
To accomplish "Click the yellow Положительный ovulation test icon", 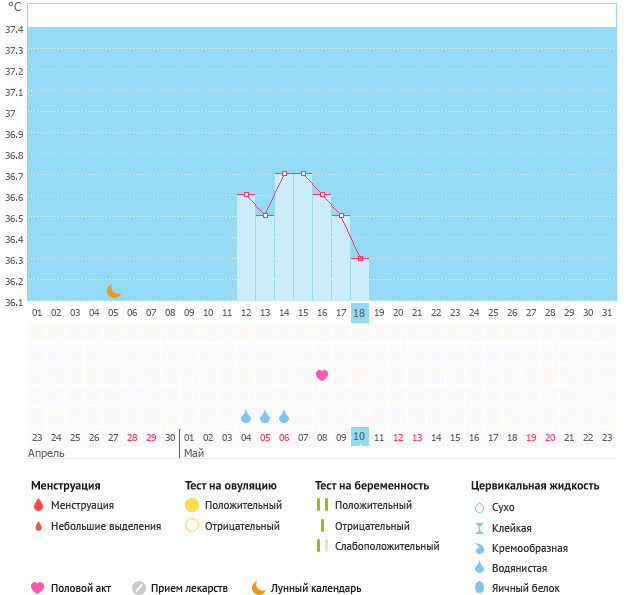I will 192,505.
